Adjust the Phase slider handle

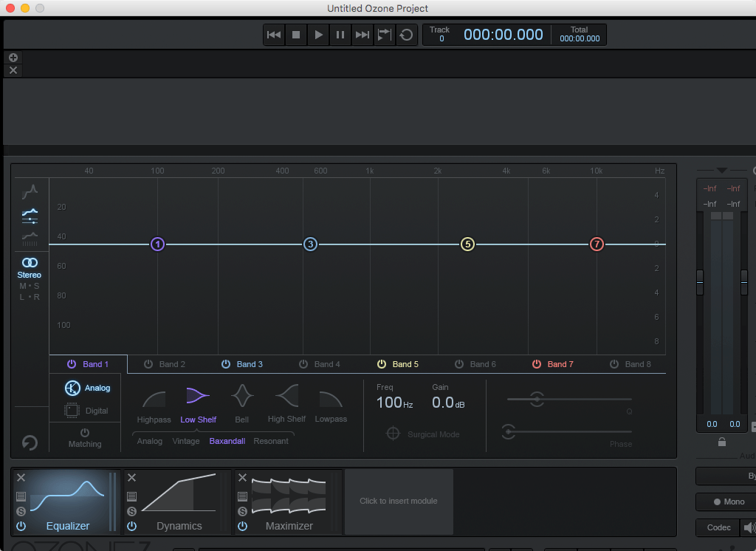(508, 431)
